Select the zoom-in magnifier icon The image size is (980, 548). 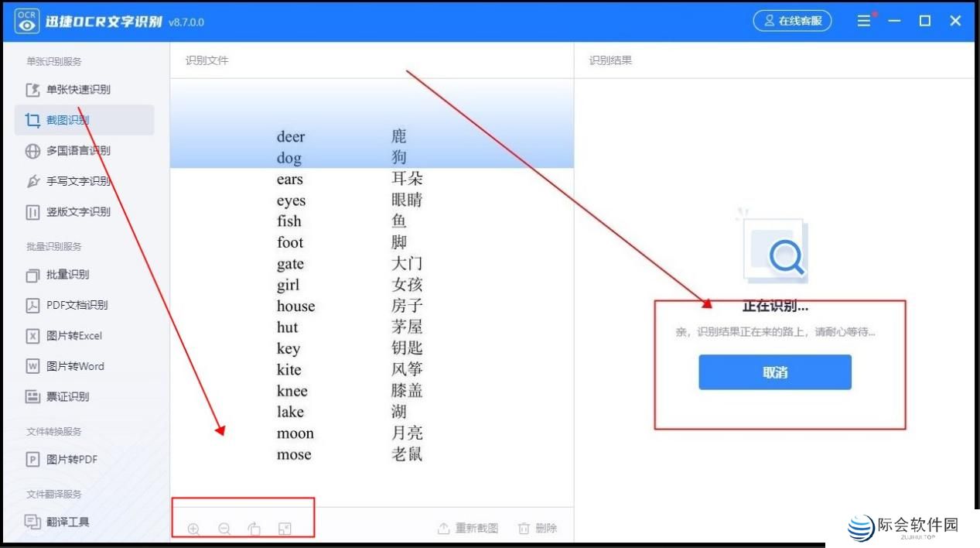coord(193,529)
